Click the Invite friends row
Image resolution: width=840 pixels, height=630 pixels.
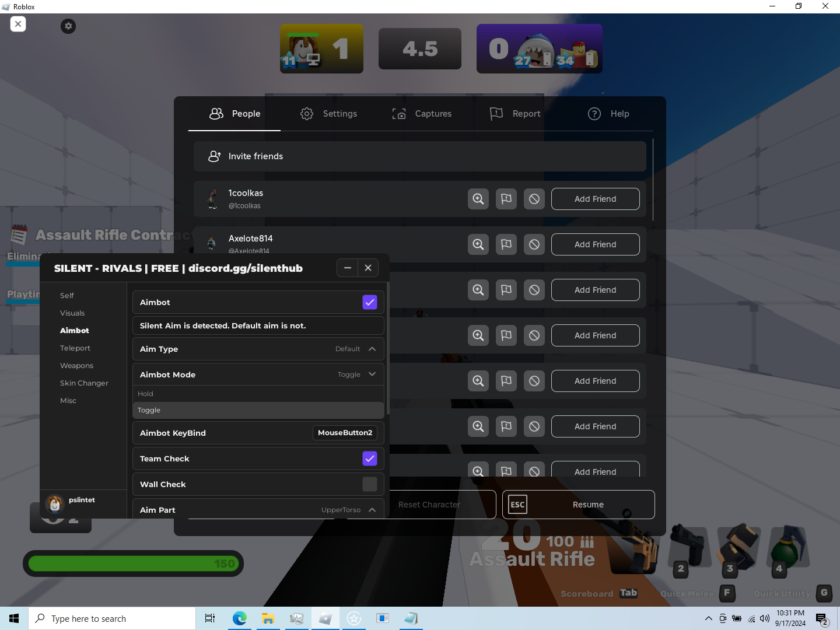(x=420, y=156)
